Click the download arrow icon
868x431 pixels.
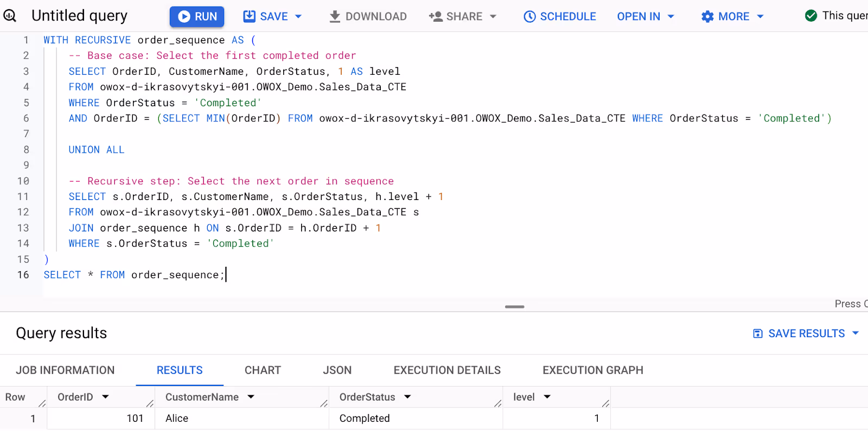tap(335, 16)
